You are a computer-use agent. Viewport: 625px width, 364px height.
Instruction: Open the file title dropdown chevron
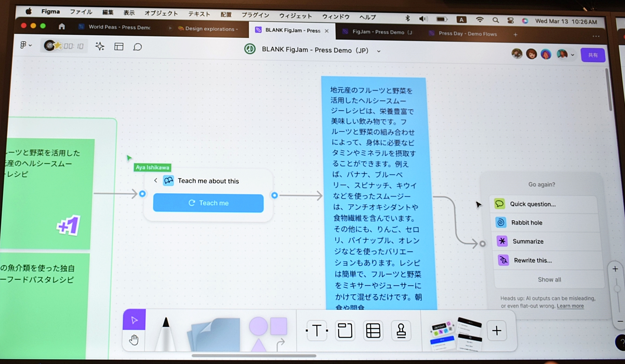point(378,51)
